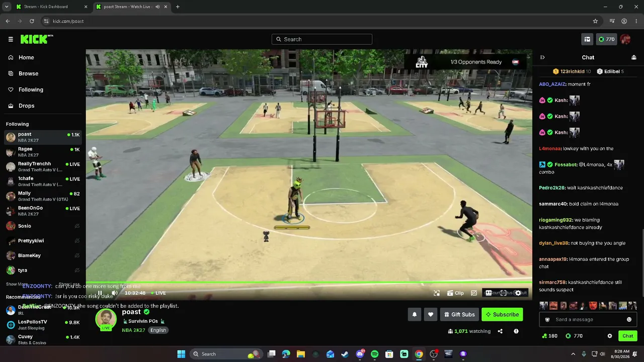Toggle notifications bell for poast
This screenshot has width=644, height=362.
pyautogui.click(x=415, y=315)
